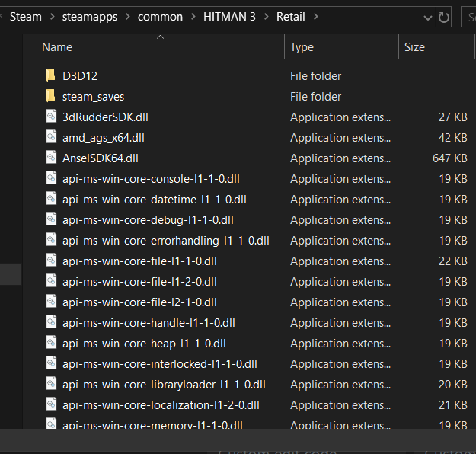This screenshot has width=476, height=454.
Task: Select the file named 3dRudderSDK.dll
Action: (x=105, y=117)
